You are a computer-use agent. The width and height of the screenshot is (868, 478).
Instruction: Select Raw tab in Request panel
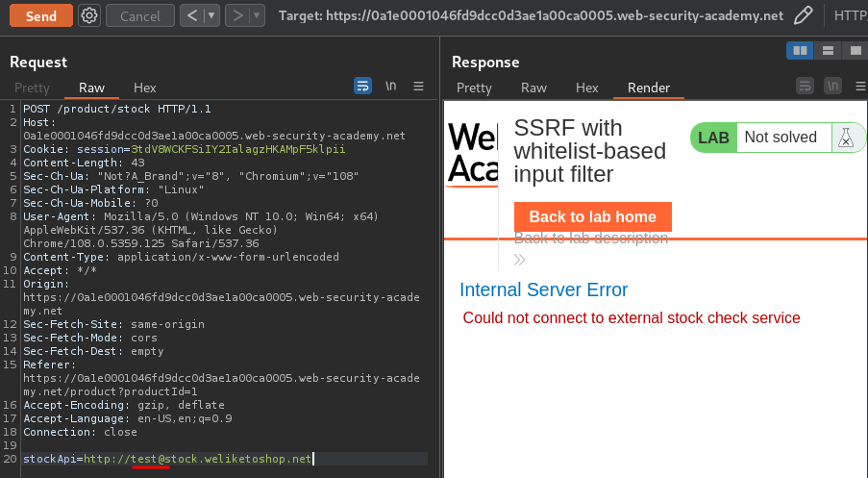pyautogui.click(x=91, y=88)
